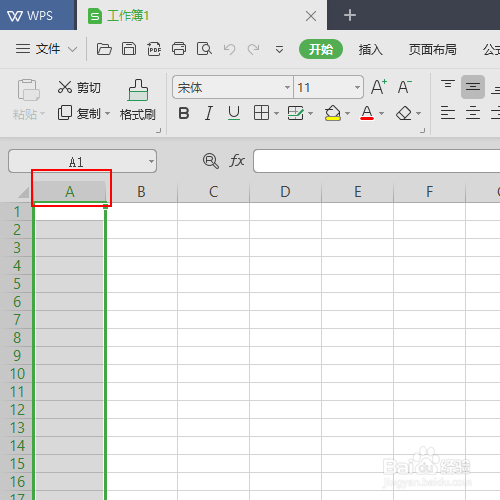Select column D header
The width and height of the screenshot is (500, 500).
pyautogui.click(x=285, y=192)
